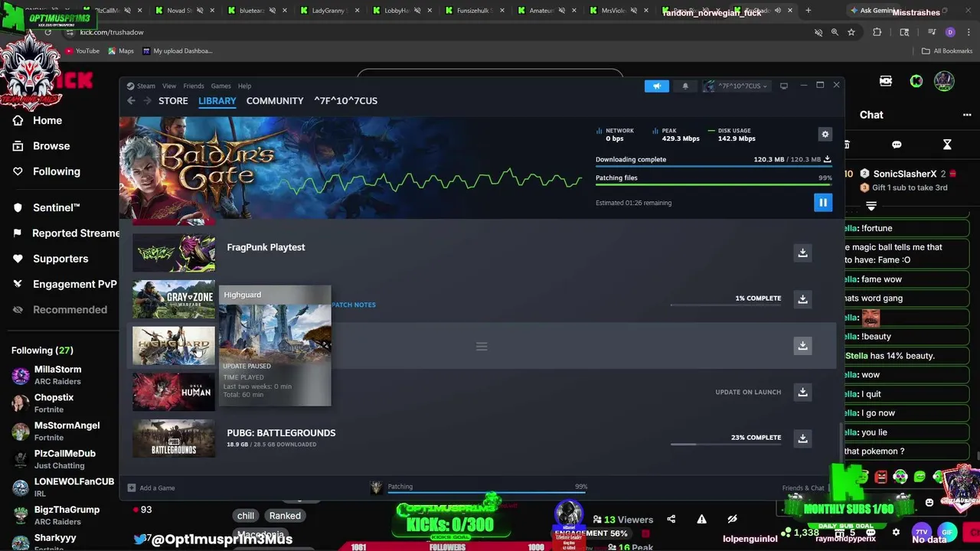Open the Friends menu in Steam
Screen dimensions: 980x551
click(194, 86)
